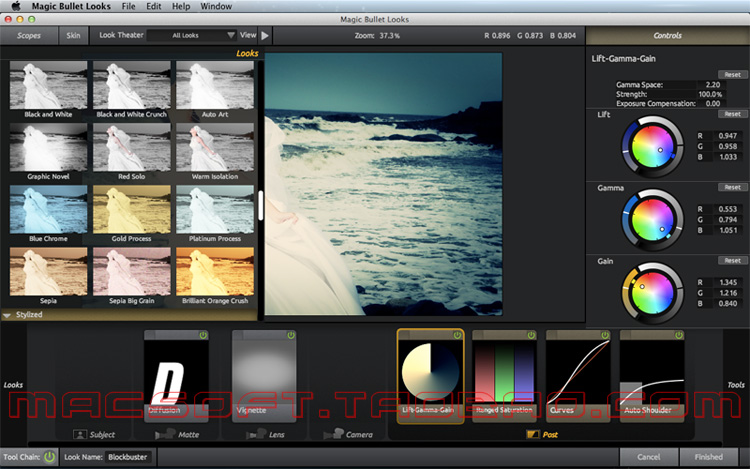Reset the Lift color wheel
This screenshot has height=469, width=750.
pos(732,114)
